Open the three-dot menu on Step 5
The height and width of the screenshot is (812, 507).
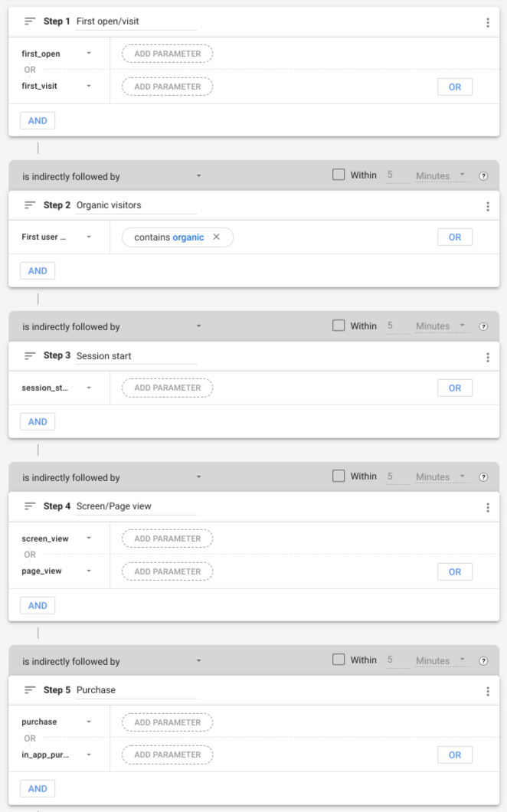(x=488, y=690)
